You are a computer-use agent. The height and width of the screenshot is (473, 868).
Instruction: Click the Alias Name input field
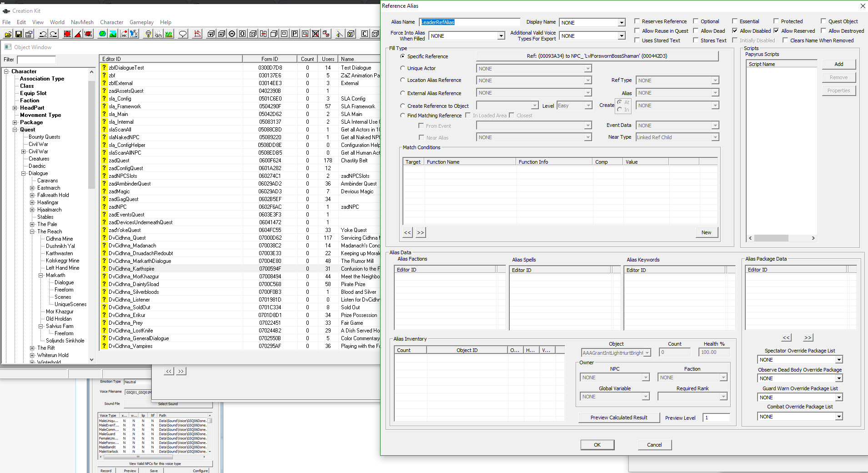tap(470, 22)
